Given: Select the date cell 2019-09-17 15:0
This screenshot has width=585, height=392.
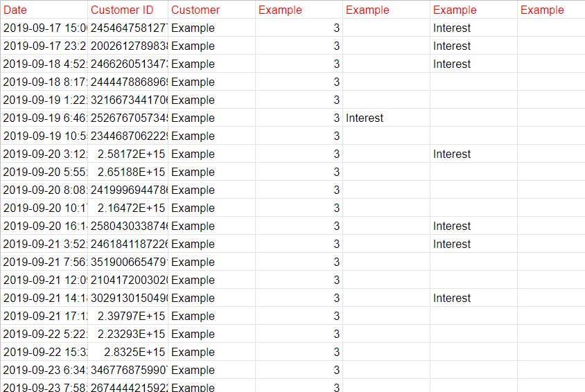Looking at the screenshot, I should tap(44, 28).
